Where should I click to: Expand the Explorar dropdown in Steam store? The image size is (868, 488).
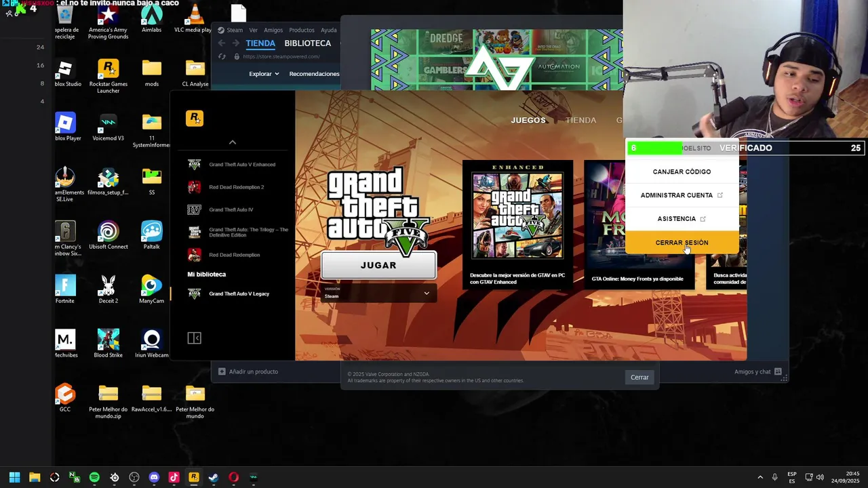(x=264, y=74)
